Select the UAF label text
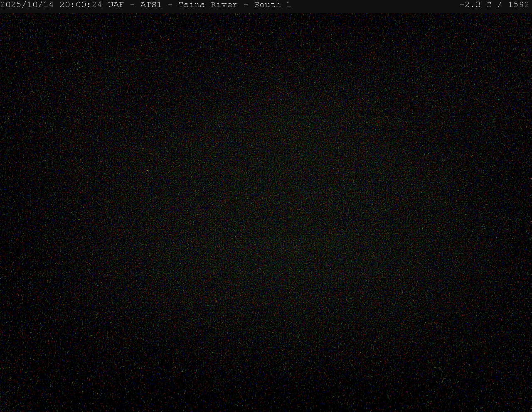The height and width of the screenshot is (412, 532). point(116,5)
